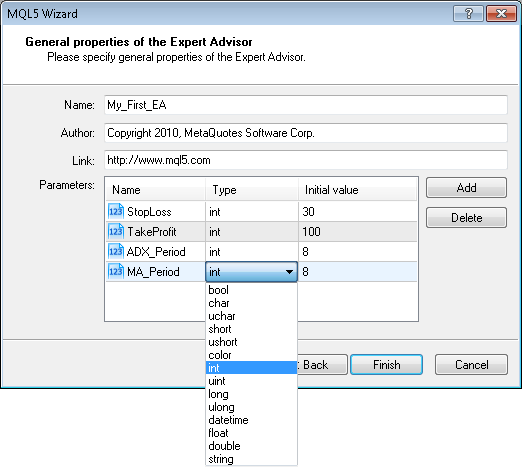Open the help question mark button
The height and width of the screenshot is (467, 522).
coord(468,14)
